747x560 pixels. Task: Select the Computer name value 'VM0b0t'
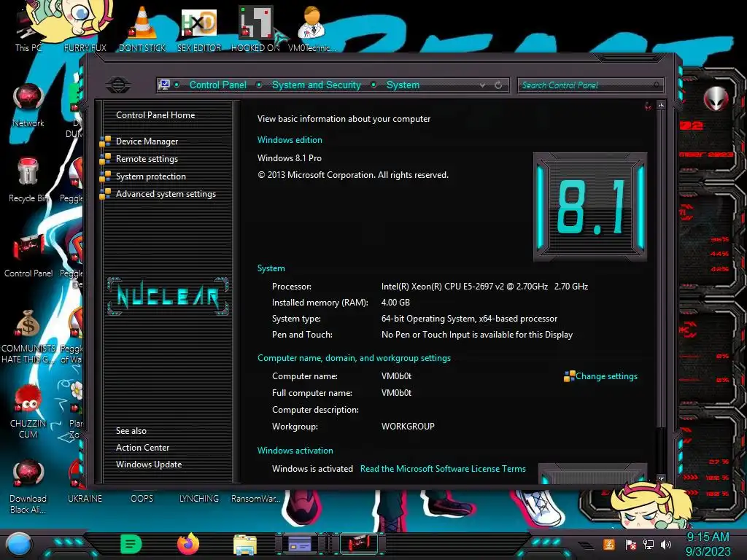pos(396,376)
